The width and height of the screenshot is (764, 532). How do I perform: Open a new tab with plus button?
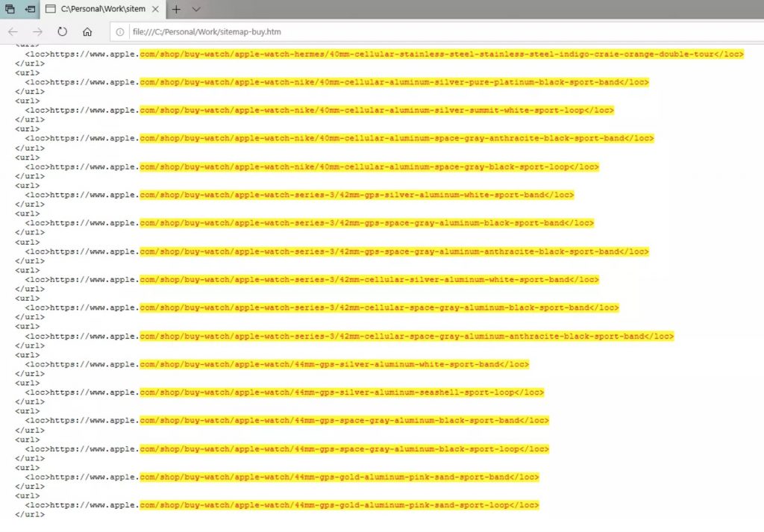[x=176, y=9]
